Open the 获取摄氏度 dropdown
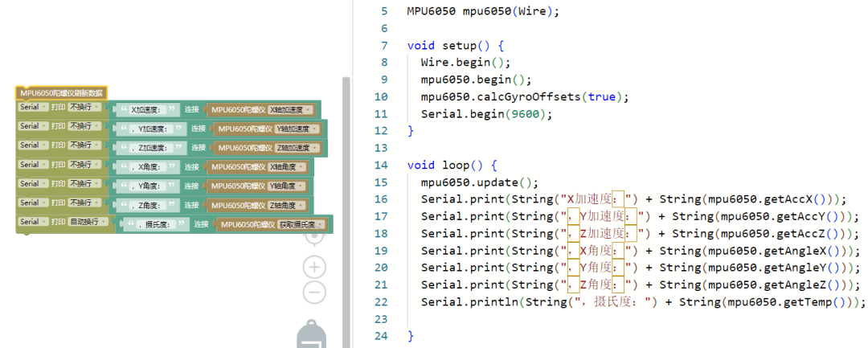This screenshot has width=868, height=348. click(301, 224)
